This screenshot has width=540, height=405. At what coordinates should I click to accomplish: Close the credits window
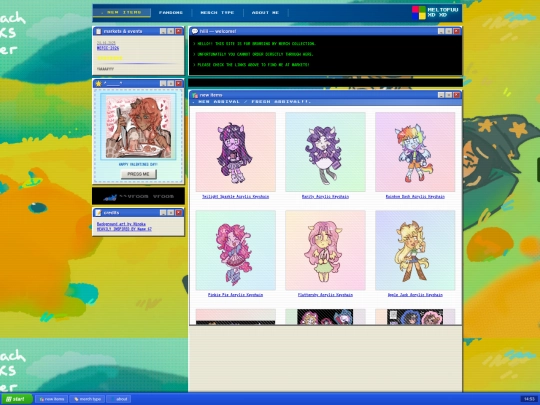178,213
